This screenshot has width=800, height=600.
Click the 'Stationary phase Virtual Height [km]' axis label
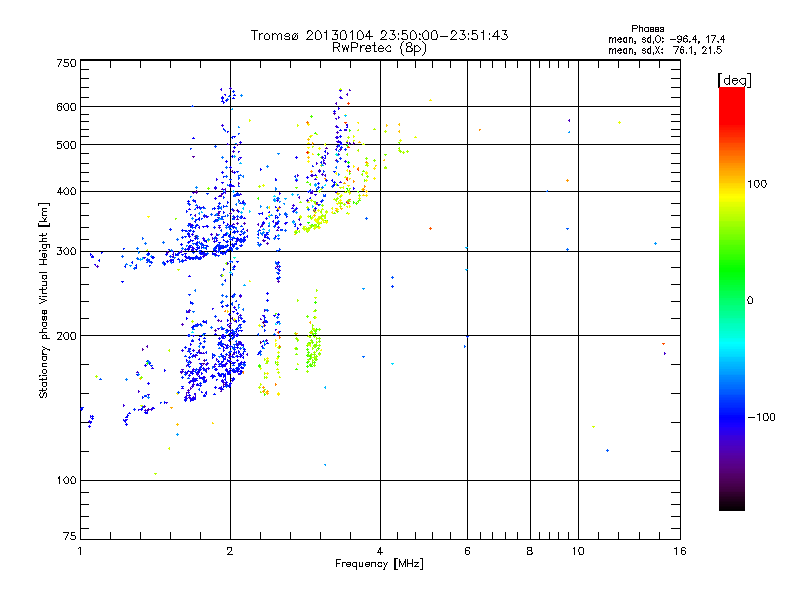click(x=43, y=300)
